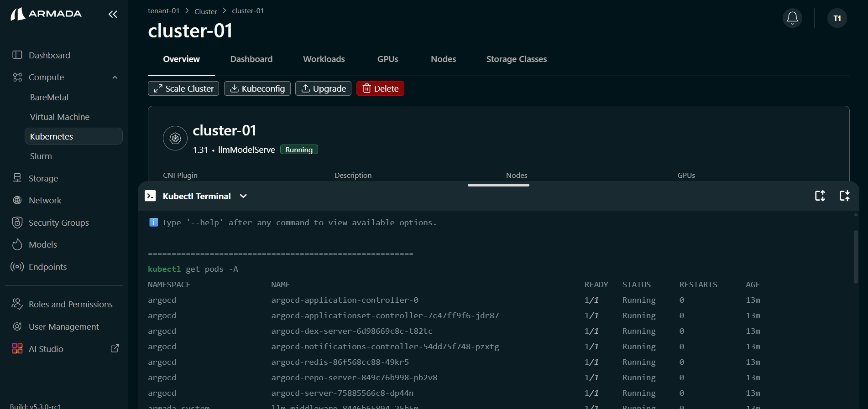Open Kubectl Terminal dropdown chevron
The height and width of the screenshot is (409, 868).
[x=243, y=196]
